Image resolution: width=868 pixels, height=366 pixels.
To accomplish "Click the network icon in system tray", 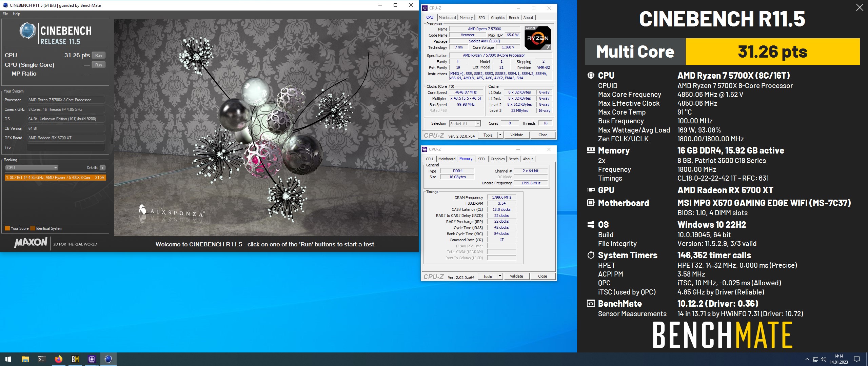I will tap(815, 359).
